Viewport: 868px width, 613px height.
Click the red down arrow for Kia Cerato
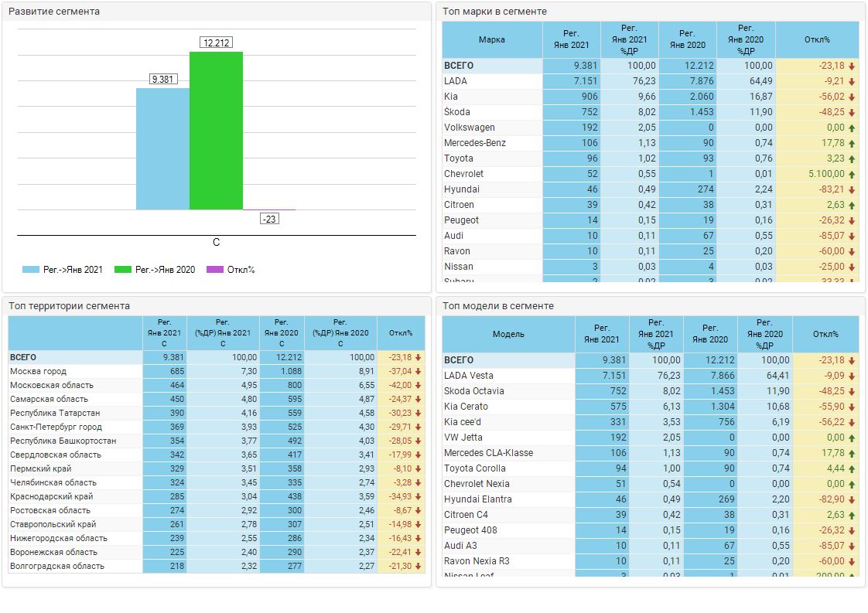point(852,407)
